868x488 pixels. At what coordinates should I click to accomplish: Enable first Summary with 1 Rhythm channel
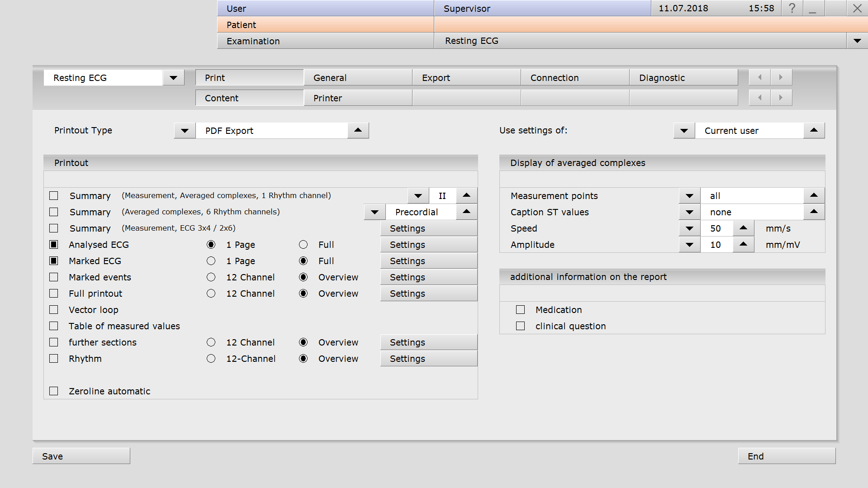[54, 196]
